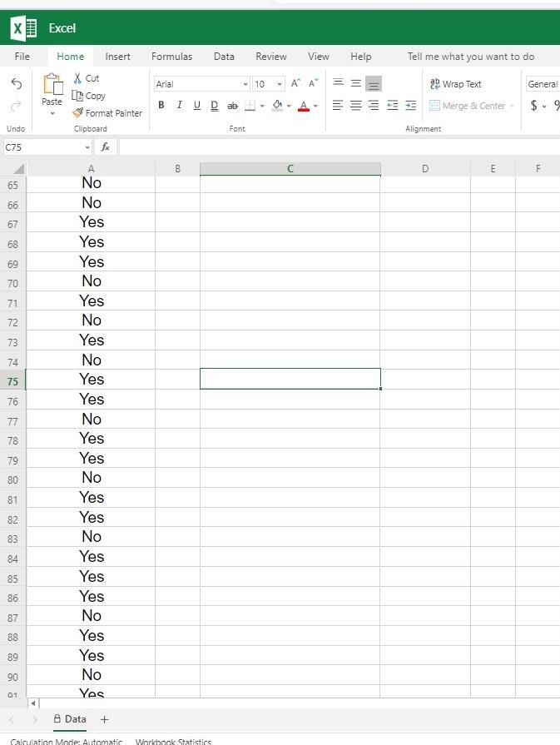
Task: Click cell A67 containing Yes
Action: (x=91, y=222)
